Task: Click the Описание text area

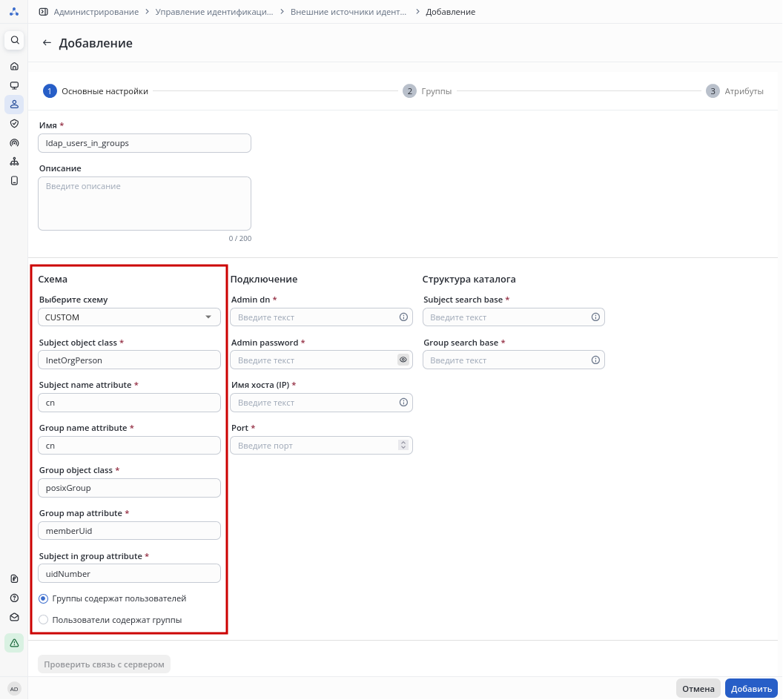Action: [145, 203]
